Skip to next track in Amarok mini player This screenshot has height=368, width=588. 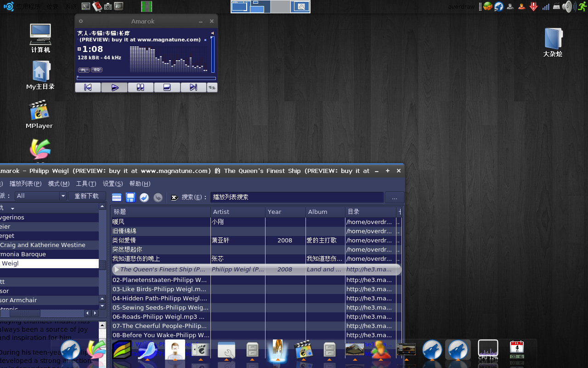point(193,87)
